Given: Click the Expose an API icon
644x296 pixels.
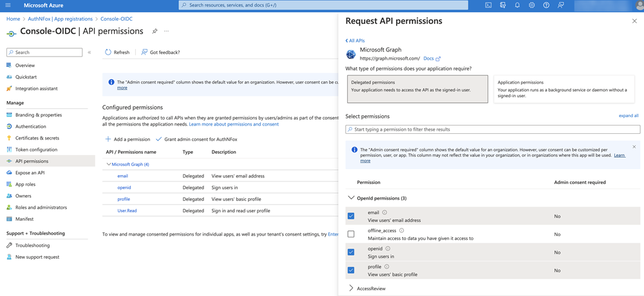Looking at the screenshot, I should point(9,172).
